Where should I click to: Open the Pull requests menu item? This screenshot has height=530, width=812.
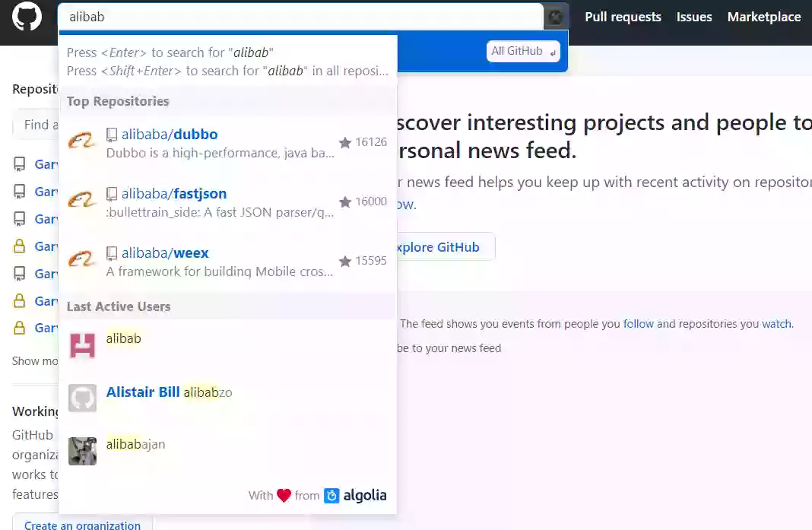623,17
